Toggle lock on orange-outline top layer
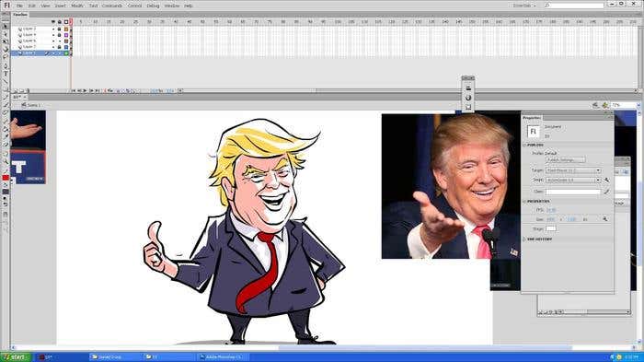The height and width of the screenshot is (362, 644). (59, 29)
